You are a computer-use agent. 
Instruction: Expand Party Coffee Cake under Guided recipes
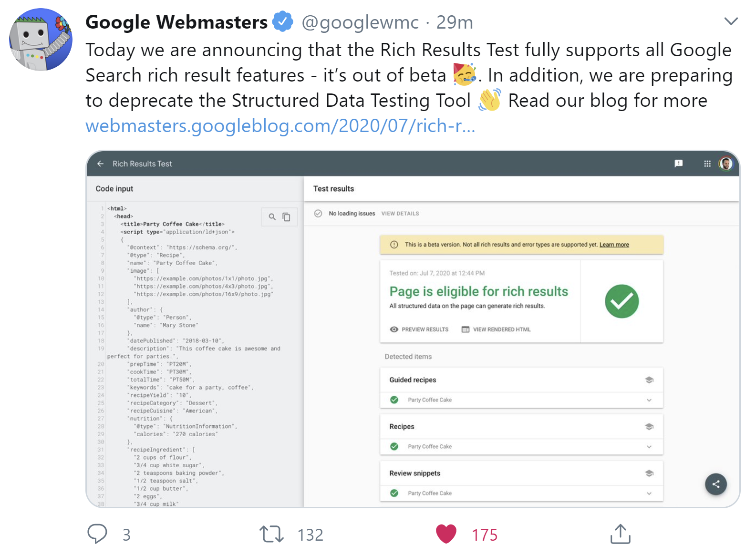tap(649, 400)
